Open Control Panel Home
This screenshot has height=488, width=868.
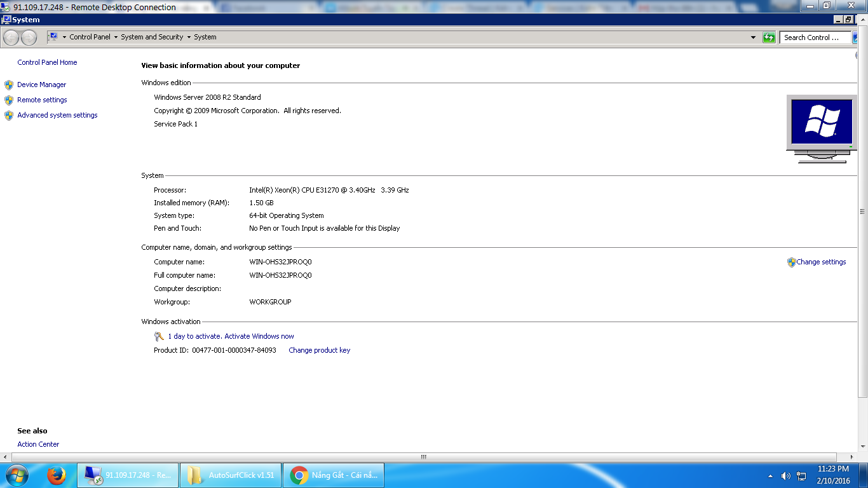[47, 62]
